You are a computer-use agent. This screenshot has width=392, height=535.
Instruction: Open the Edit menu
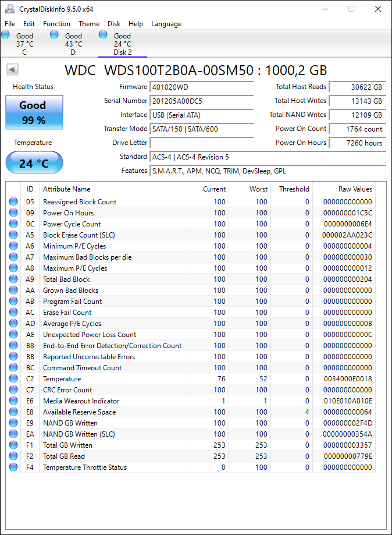(x=29, y=24)
